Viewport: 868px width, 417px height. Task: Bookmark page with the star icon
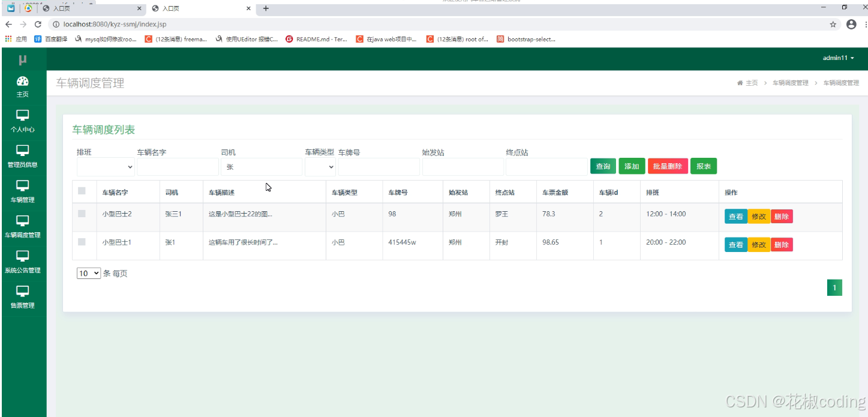(x=833, y=25)
